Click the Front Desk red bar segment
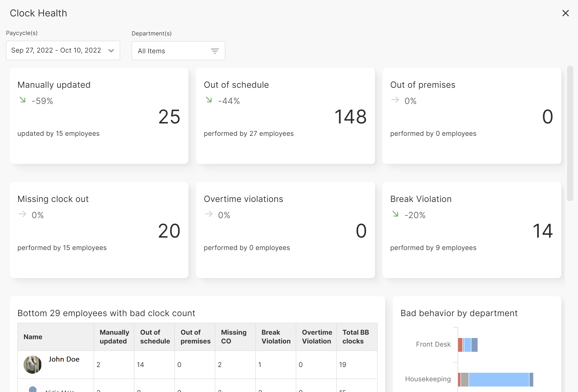The image size is (578, 392). click(x=460, y=345)
